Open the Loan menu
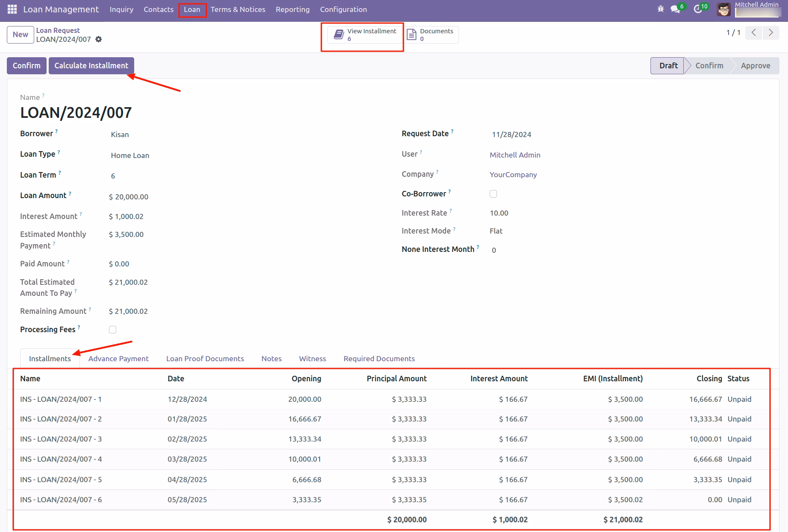Viewport: 788px width, 532px height. pyautogui.click(x=192, y=9)
